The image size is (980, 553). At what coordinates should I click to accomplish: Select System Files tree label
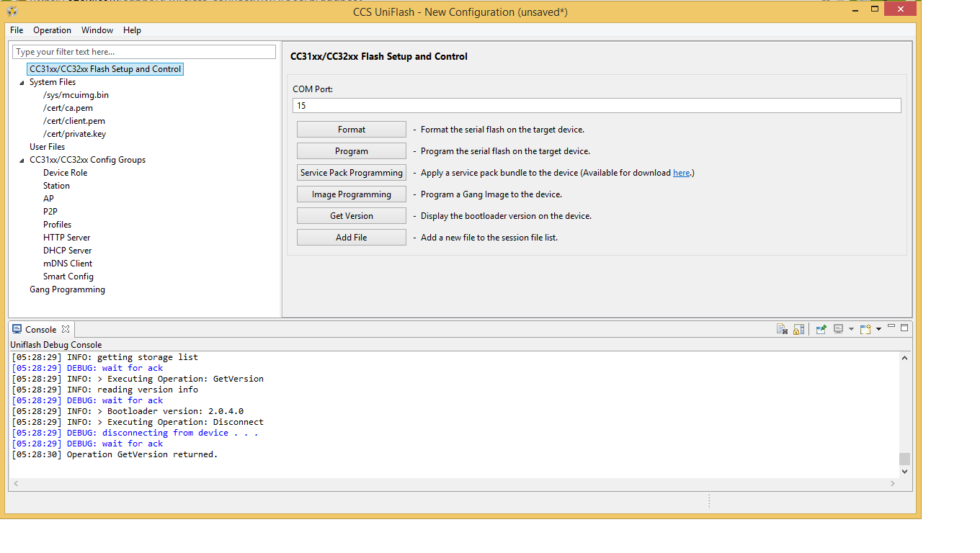(53, 82)
